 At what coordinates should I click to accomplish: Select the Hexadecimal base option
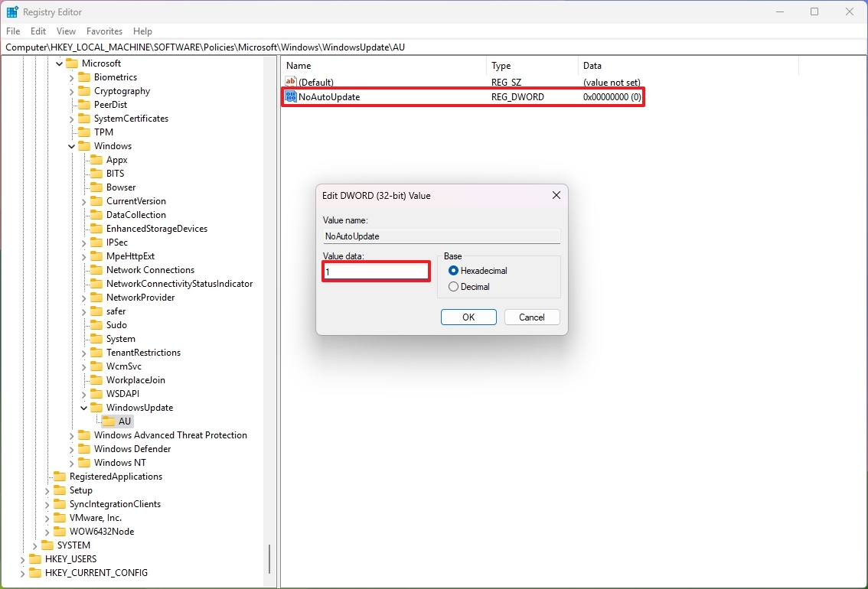click(x=453, y=270)
